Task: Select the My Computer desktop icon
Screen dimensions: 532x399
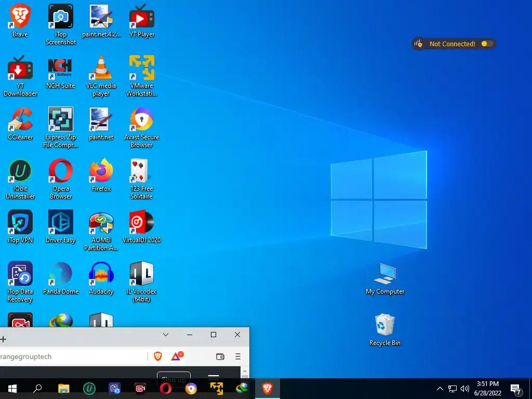Action: point(385,278)
